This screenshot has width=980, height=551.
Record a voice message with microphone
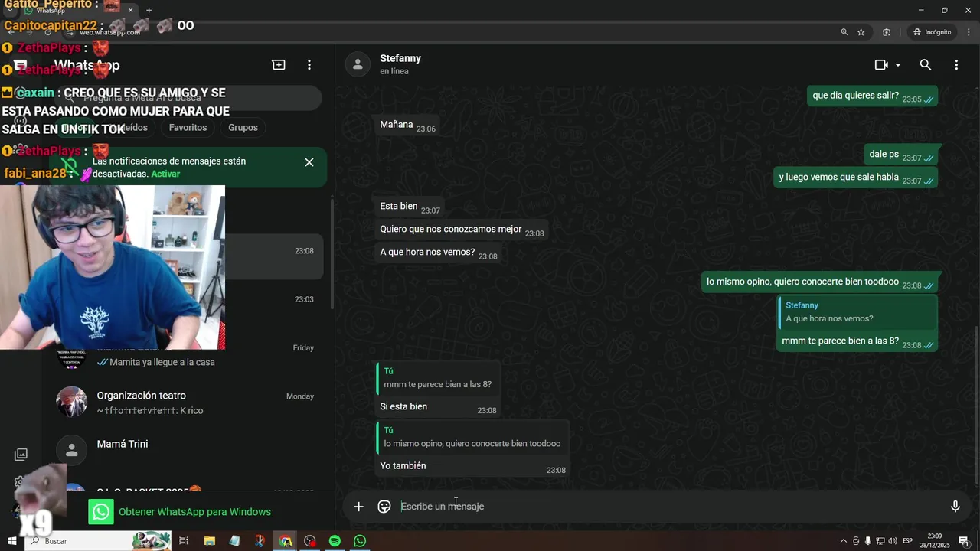pos(955,507)
